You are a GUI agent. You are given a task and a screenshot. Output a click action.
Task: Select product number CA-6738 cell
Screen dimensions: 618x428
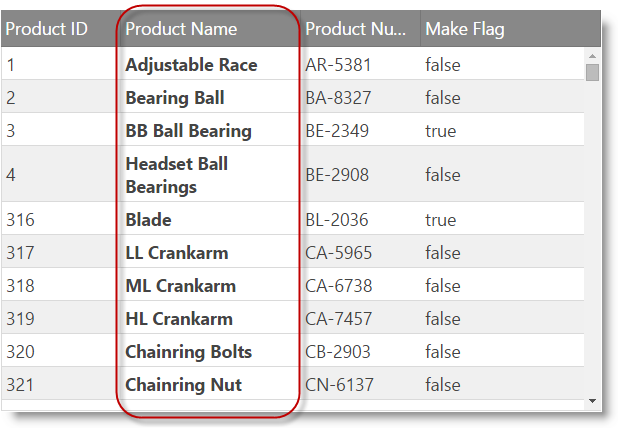tap(339, 286)
